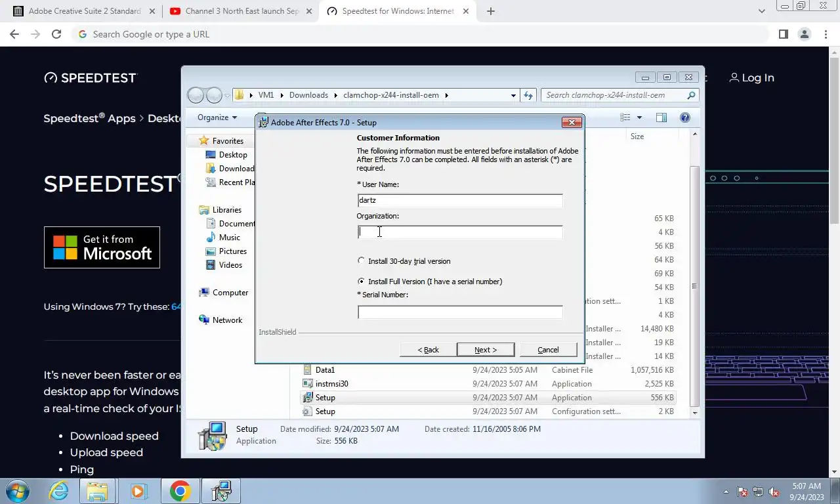Click Get it from Microsoft badge
The height and width of the screenshot is (504, 840).
pyautogui.click(x=102, y=247)
